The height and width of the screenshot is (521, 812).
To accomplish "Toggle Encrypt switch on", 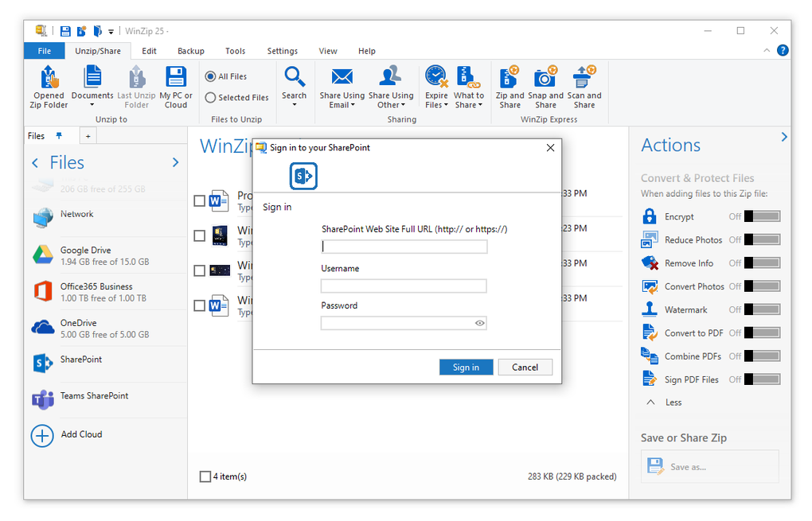I will point(763,216).
